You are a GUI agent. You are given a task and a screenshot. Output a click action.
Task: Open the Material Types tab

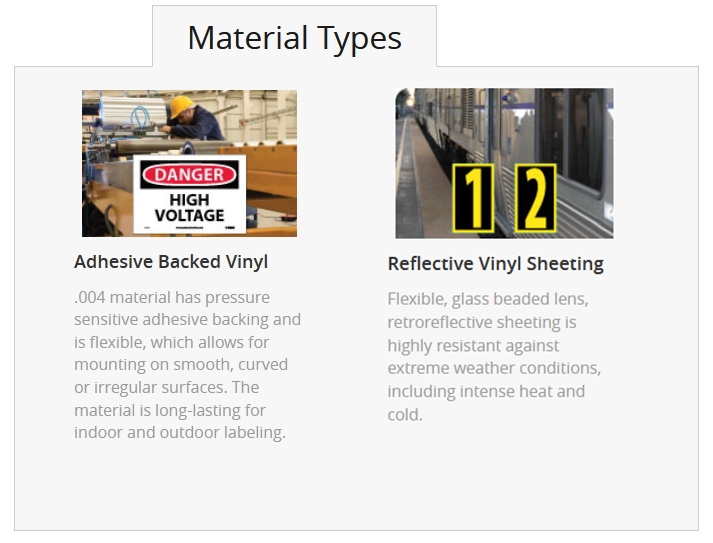pyautogui.click(x=294, y=36)
